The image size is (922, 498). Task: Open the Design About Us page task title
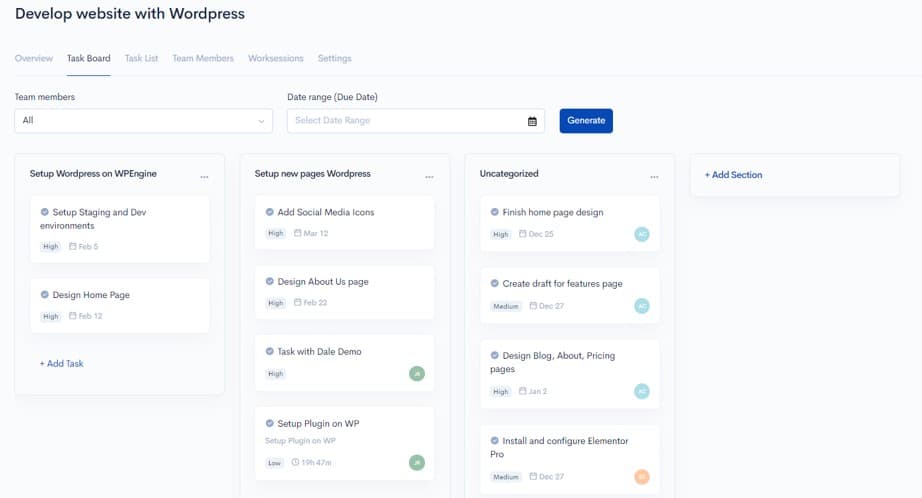click(x=323, y=282)
